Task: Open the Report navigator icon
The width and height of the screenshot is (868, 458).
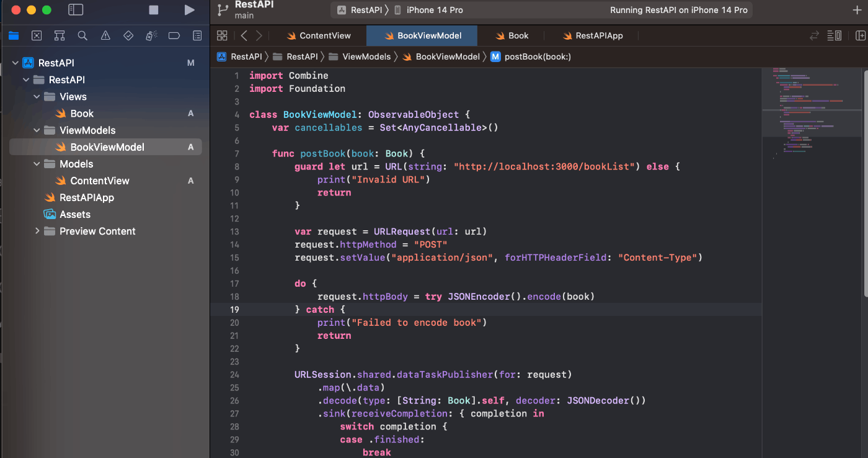Action: click(197, 35)
